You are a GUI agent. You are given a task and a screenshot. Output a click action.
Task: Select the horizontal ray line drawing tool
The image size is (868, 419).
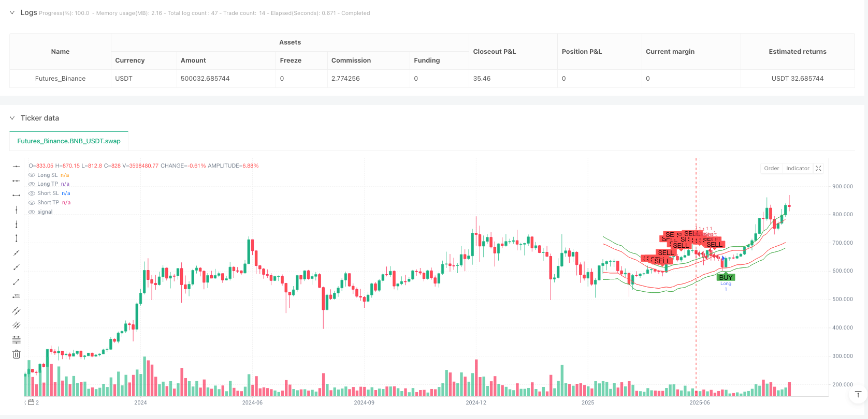[17, 181]
